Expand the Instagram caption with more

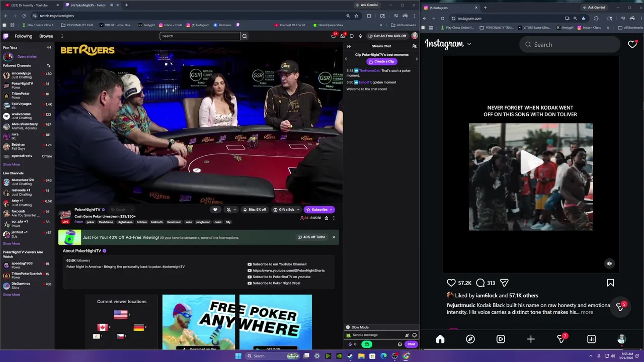click(587, 312)
